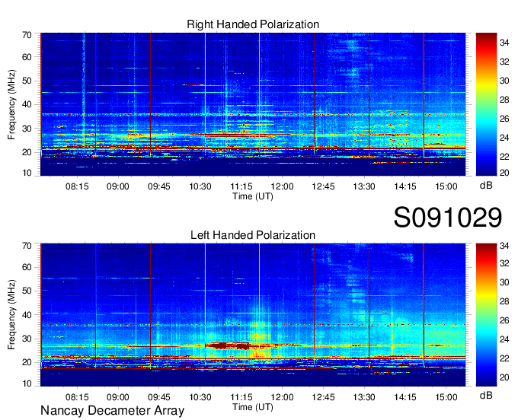
Task: Click the "40" frequency tick of Left Handed plot
Action: pos(27,315)
